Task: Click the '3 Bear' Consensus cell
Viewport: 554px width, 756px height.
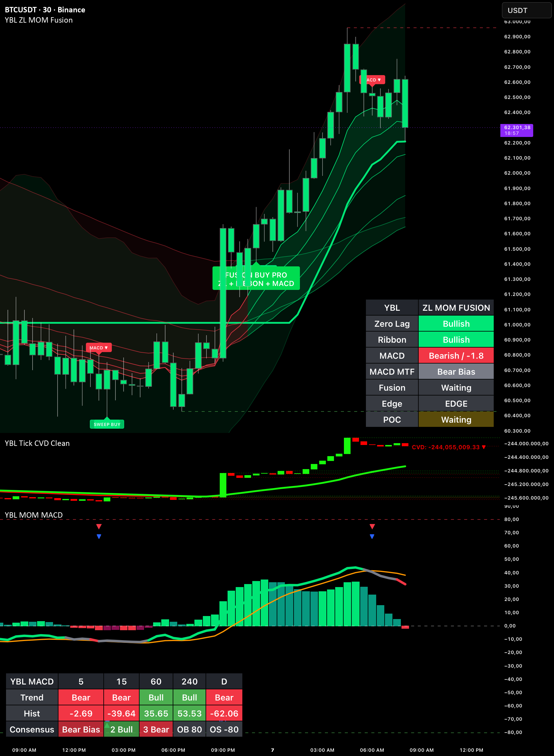Action: [156, 730]
